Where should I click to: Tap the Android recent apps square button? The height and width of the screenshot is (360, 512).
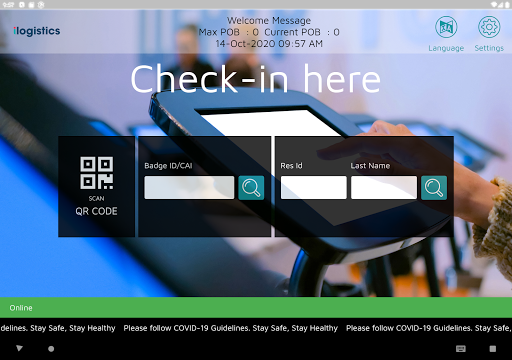pyautogui.click(x=493, y=349)
